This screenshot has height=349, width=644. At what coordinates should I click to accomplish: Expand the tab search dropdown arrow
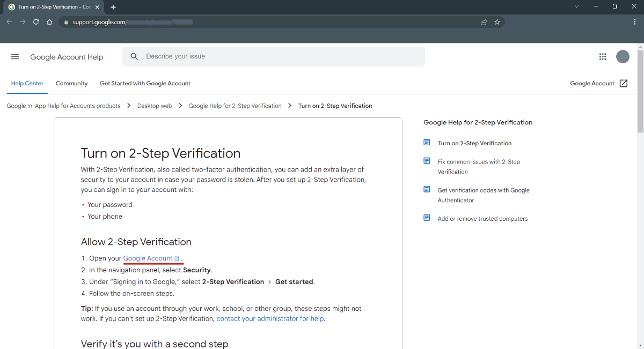click(576, 6)
